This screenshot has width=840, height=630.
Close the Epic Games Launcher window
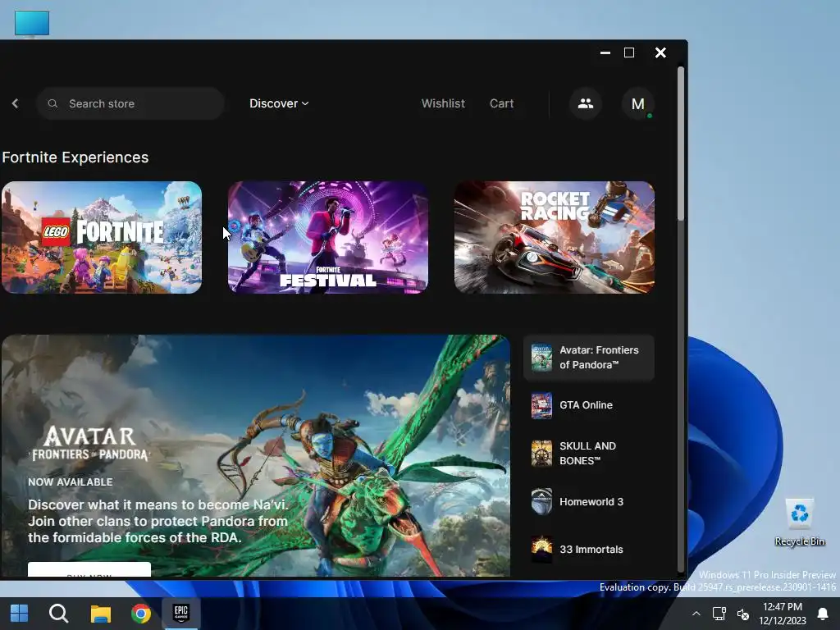tap(660, 52)
